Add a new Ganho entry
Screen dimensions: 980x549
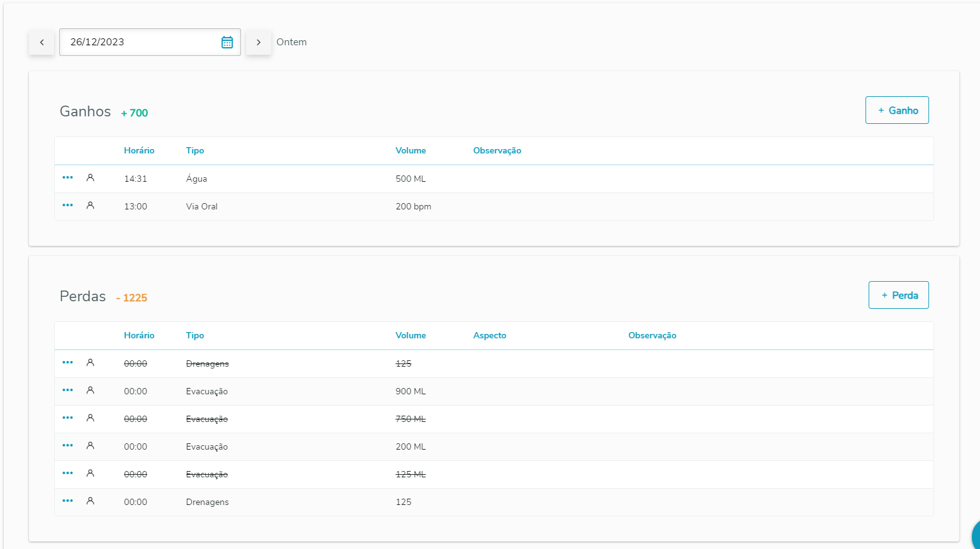896,110
